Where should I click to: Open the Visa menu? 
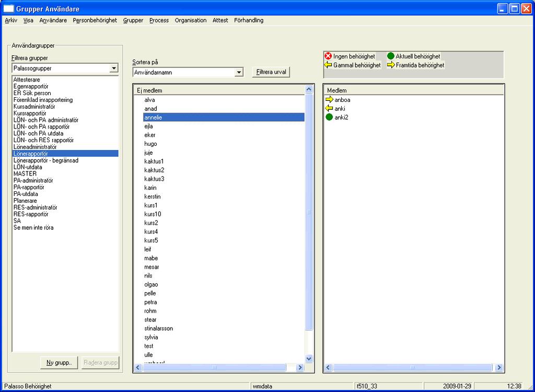tap(28, 20)
